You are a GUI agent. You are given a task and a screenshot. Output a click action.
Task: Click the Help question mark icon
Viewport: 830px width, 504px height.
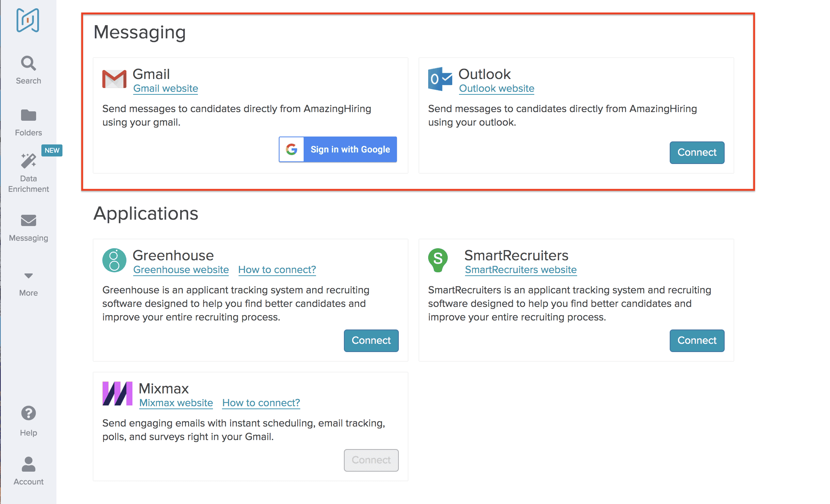coord(29,413)
